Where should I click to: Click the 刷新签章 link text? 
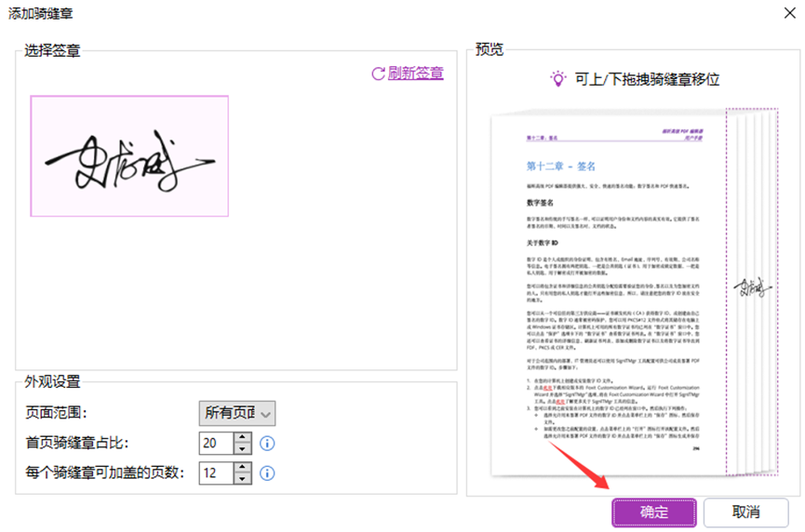415,73
